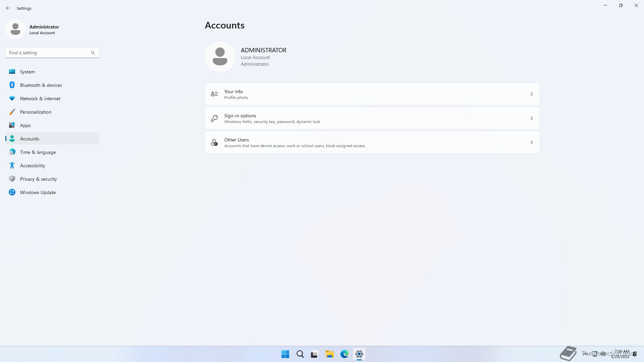The height and width of the screenshot is (362, 644).
Task: Expand the Your info chevron
Action: (x=531, y=94)
